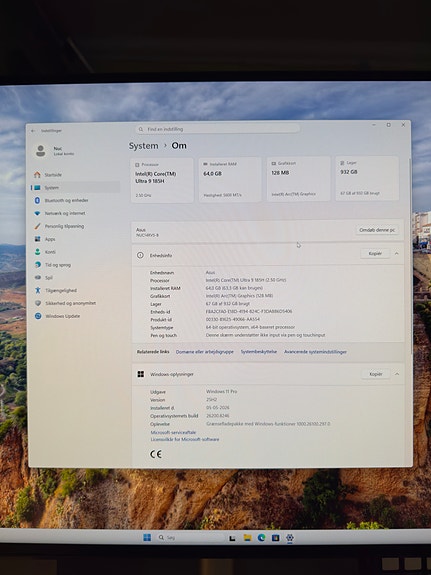Launch Microsoft Edge from the taskbar
Image resolution: width=431 pixels, height=575 pixels.
pos(261,538)
